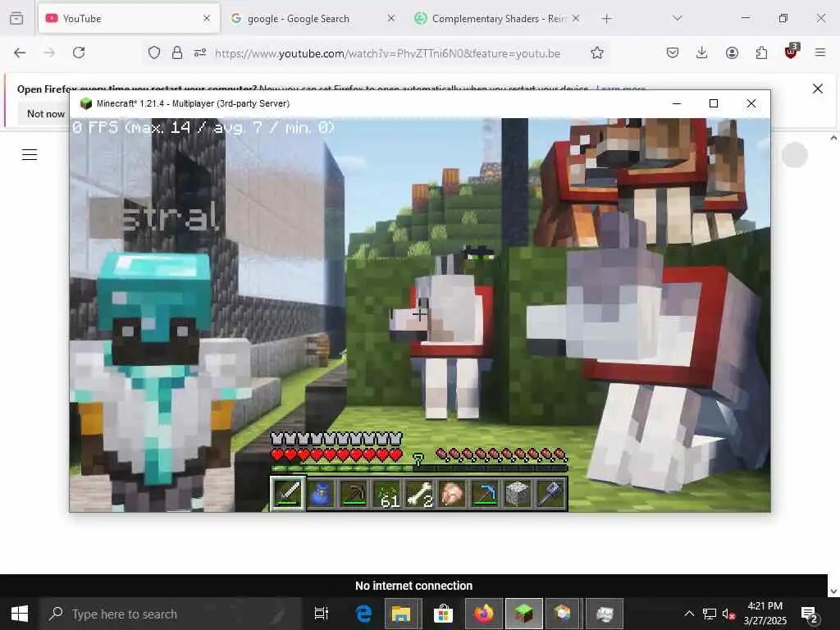Reload the current YouTube page
Screen dimensions: 840x630
(79, 52)
